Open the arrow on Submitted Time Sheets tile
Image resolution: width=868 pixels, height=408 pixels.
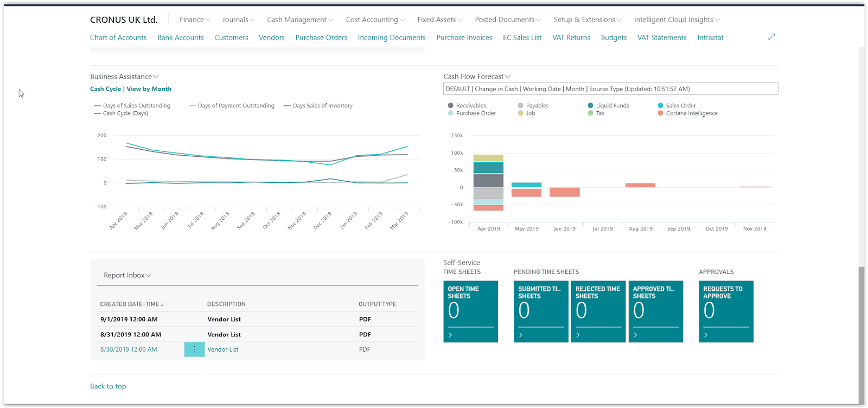[x=521, y=335]
